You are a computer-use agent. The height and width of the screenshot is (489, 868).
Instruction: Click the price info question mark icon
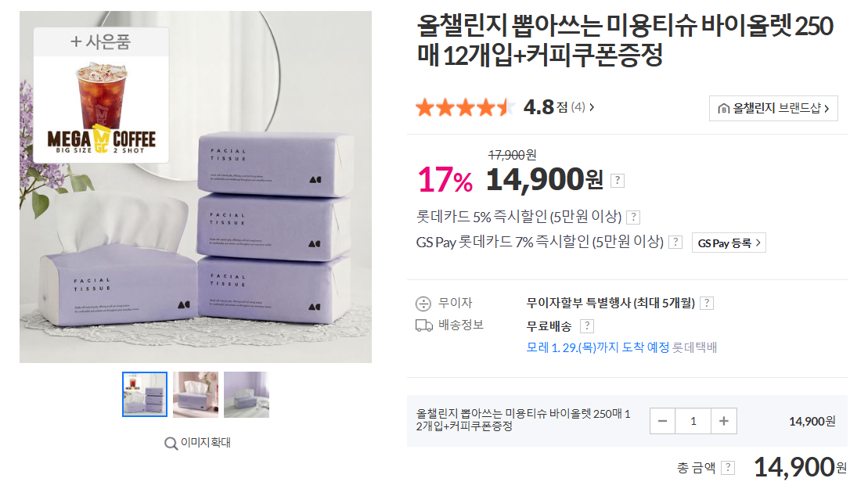[618, 181]
